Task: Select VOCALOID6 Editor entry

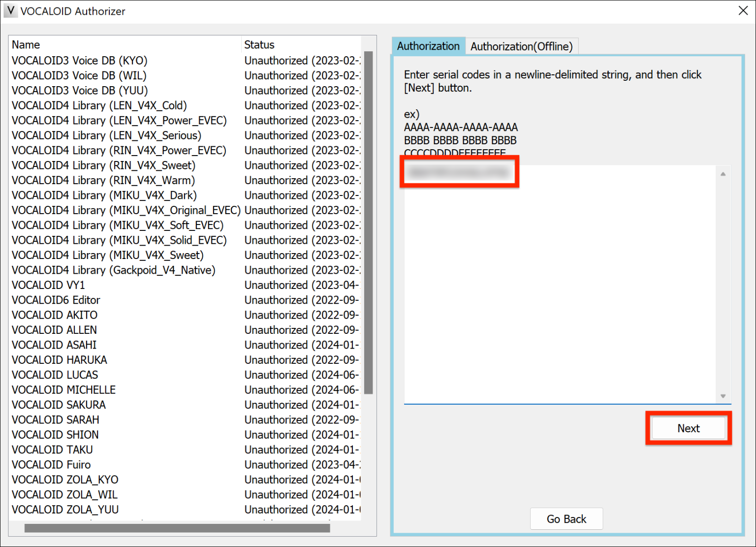Action: tap(55, 300)
